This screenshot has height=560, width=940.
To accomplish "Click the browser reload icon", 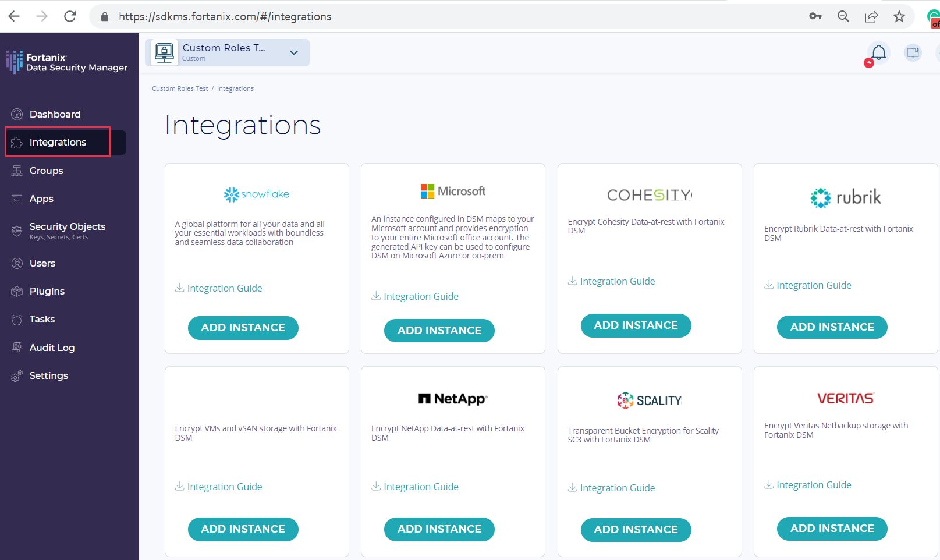I will point(70,16).
